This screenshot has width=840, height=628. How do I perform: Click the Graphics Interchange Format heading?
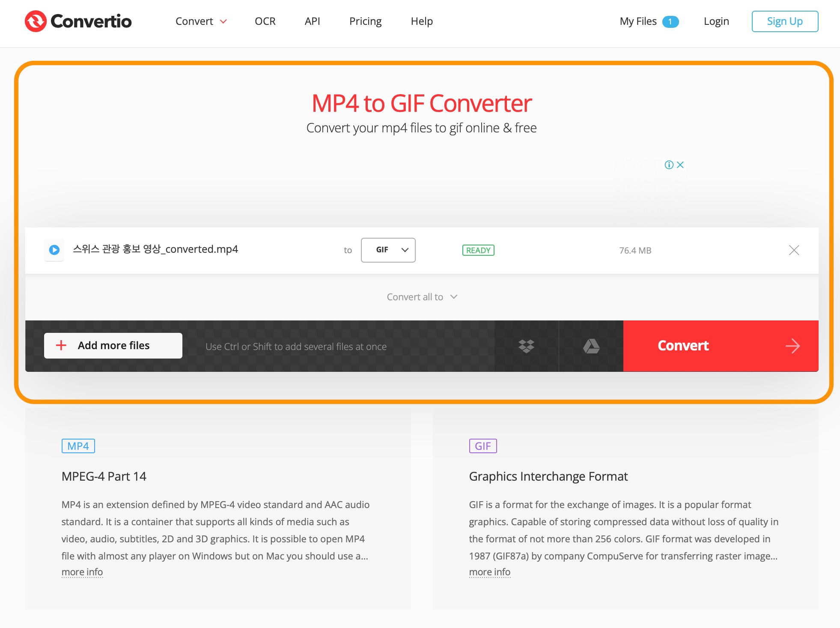(x=548, y=476)
